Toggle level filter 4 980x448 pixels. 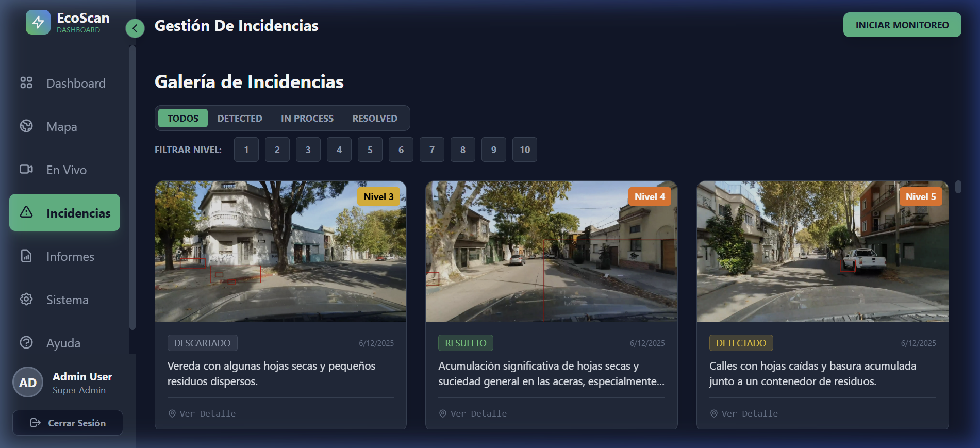click(x=339, y=150)
